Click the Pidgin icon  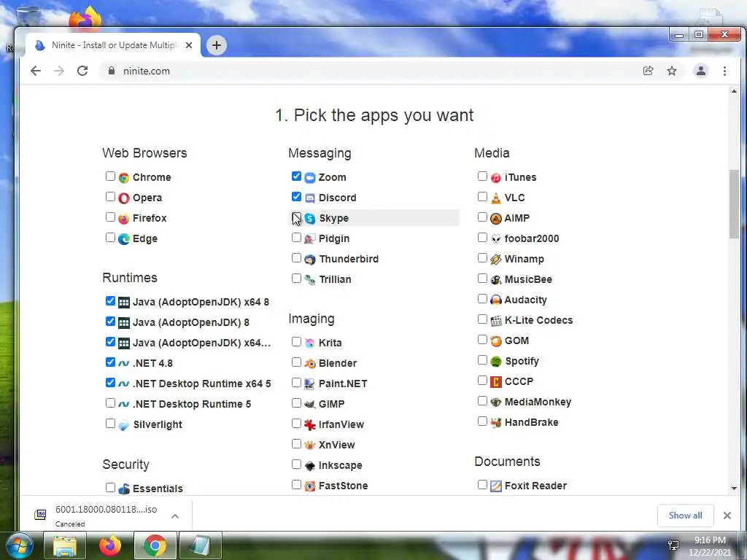309,239
